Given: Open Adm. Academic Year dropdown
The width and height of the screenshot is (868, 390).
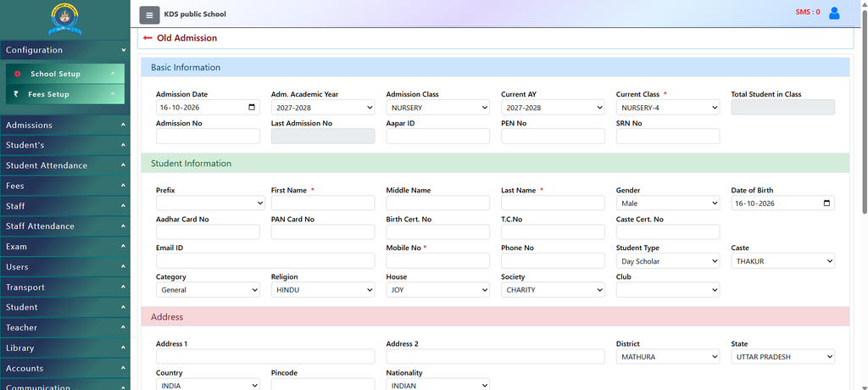Looking at the screenshot, I should coord(323,108).
